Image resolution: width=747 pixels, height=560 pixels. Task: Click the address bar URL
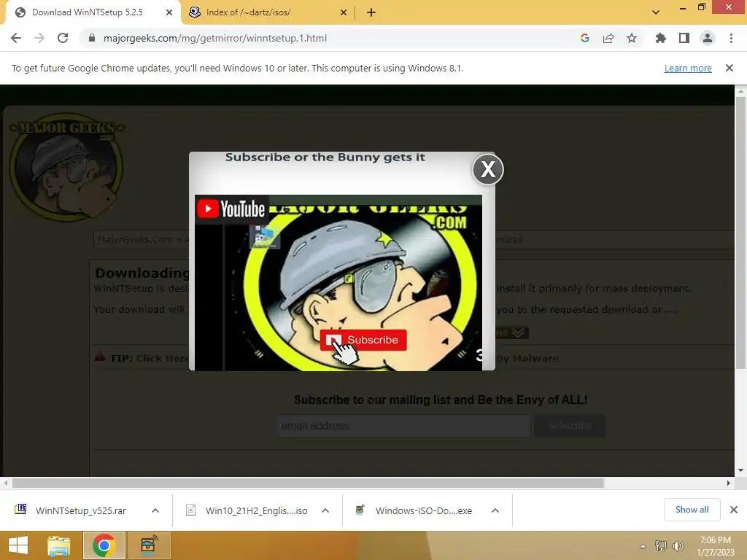[x=215, y=38]
